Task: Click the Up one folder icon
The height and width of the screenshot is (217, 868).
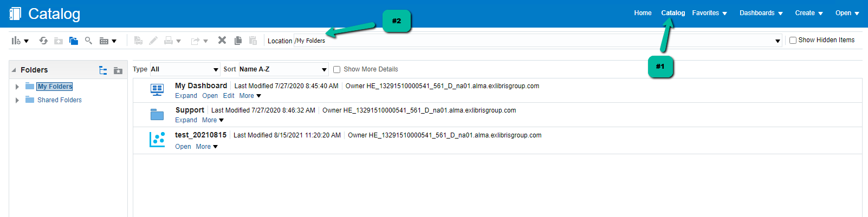Action: pos(59,41)
